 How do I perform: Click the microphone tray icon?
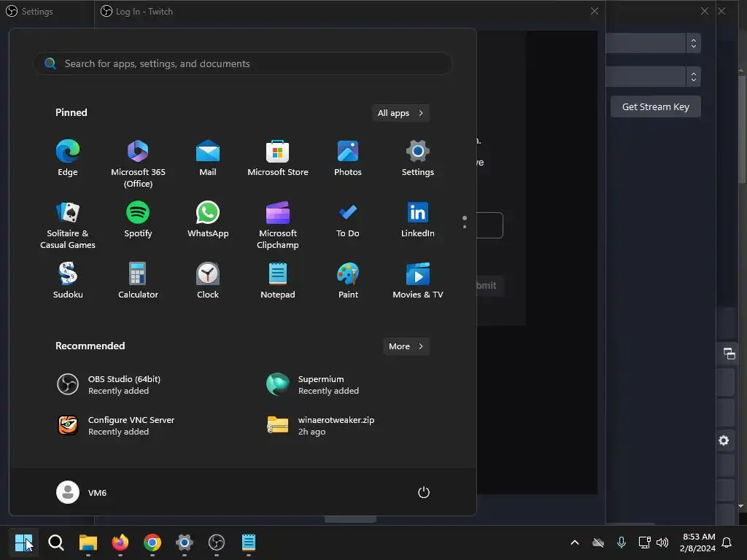pos(622,542)
